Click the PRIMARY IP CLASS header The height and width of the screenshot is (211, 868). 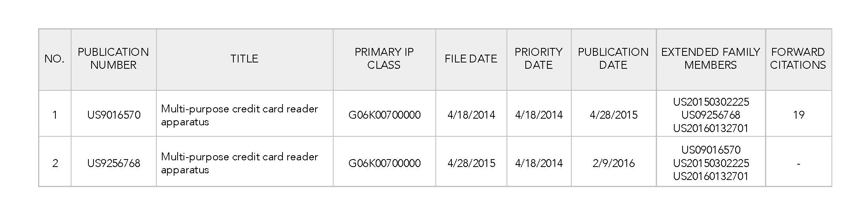pos(384,59)
